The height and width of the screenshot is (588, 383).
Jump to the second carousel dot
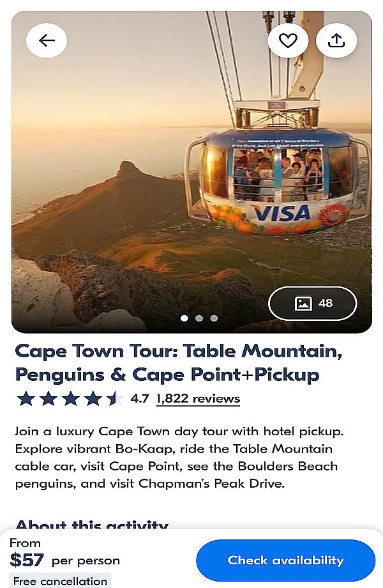coord(199,318)
